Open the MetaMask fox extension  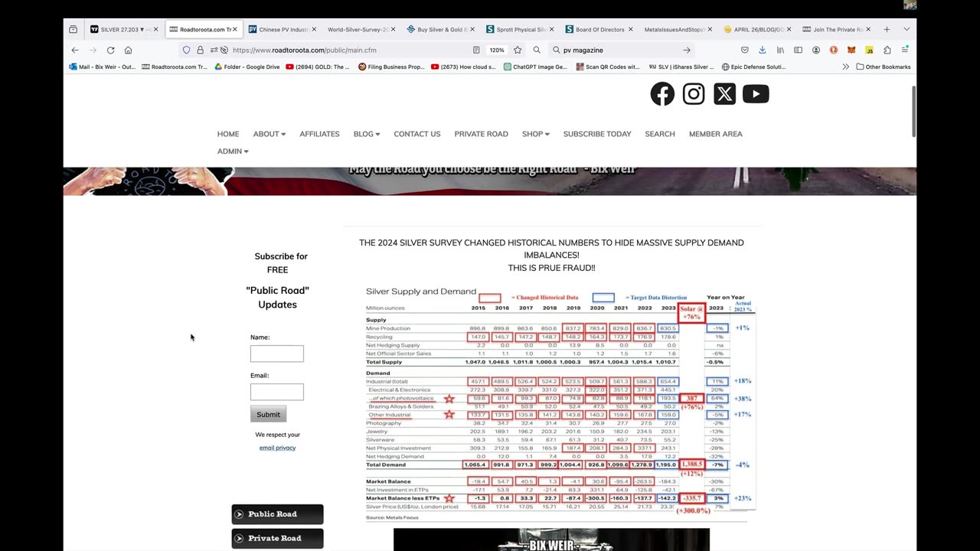(851, 50)
